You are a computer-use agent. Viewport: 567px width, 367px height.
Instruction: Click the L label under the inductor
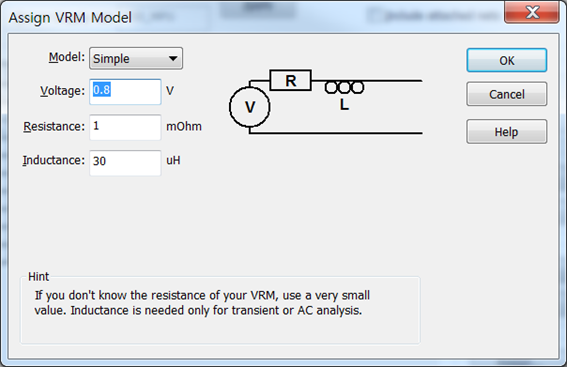point(344,105)
